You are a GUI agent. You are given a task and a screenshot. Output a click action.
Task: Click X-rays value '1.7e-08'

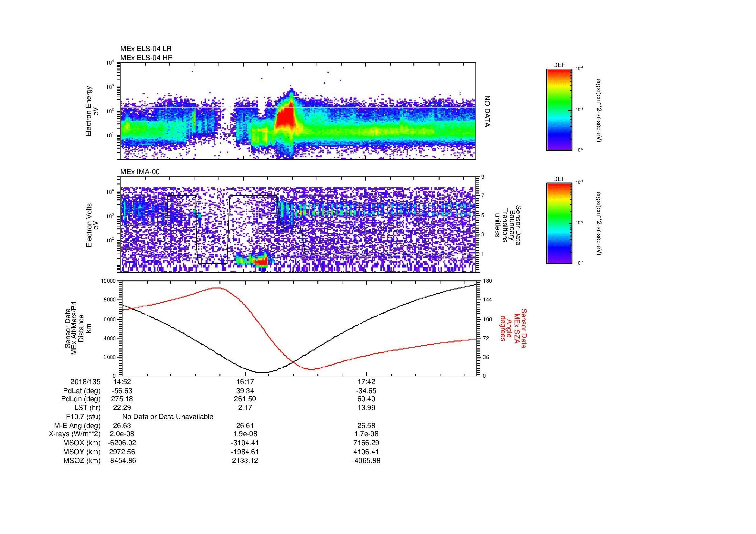366,434
